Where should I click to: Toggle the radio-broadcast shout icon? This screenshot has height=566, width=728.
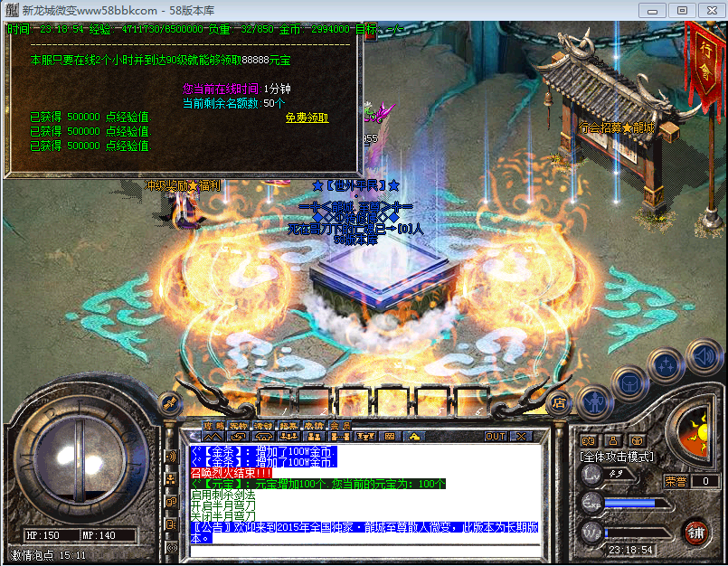tap(171, 547)
